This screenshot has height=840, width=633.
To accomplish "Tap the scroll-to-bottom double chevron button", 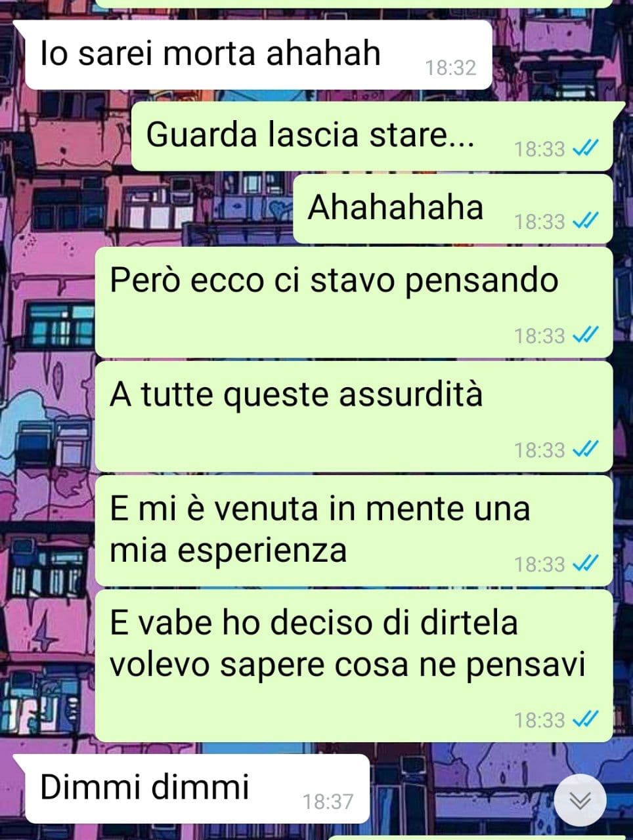I will click(x=580, y=800).
